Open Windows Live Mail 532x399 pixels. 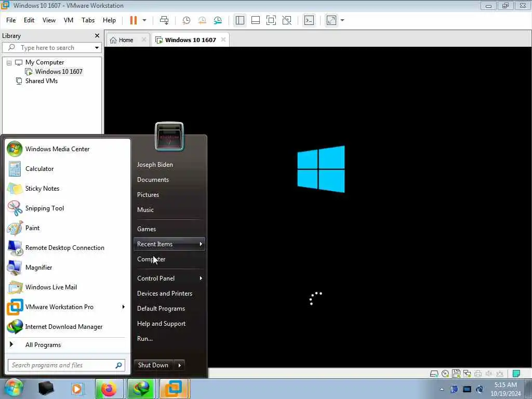(x=68, y=287)
